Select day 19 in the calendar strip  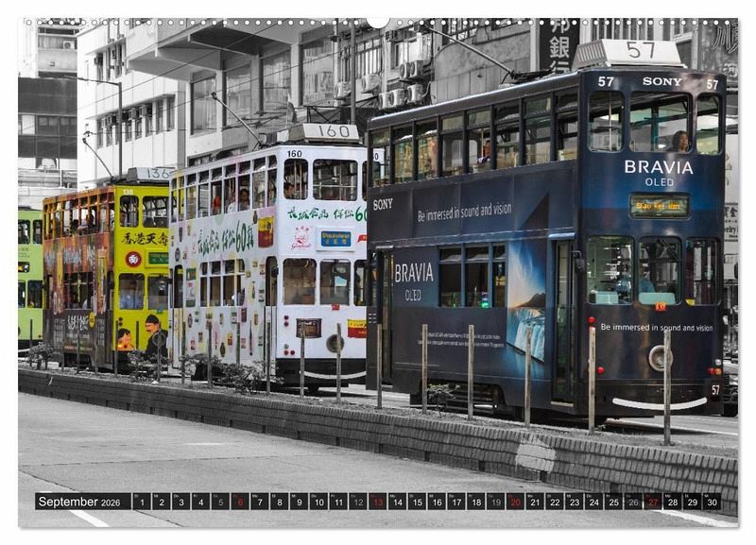[x=495, y=502]
